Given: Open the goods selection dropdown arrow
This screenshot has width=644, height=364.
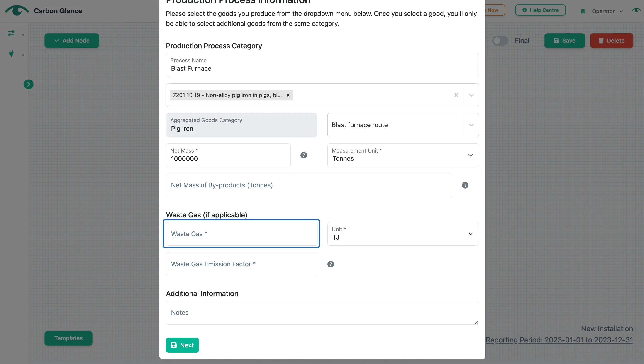Looking at the screenshot, I should click(x=471, y=95).
